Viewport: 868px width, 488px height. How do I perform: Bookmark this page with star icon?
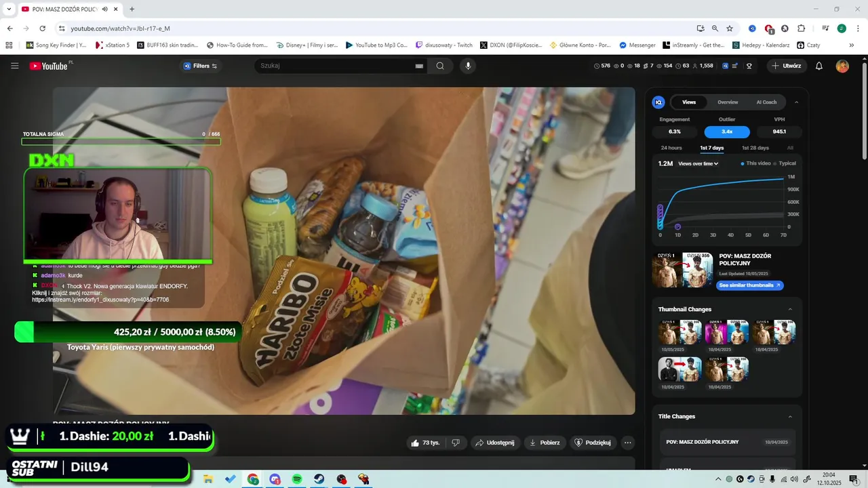point(730,28)
